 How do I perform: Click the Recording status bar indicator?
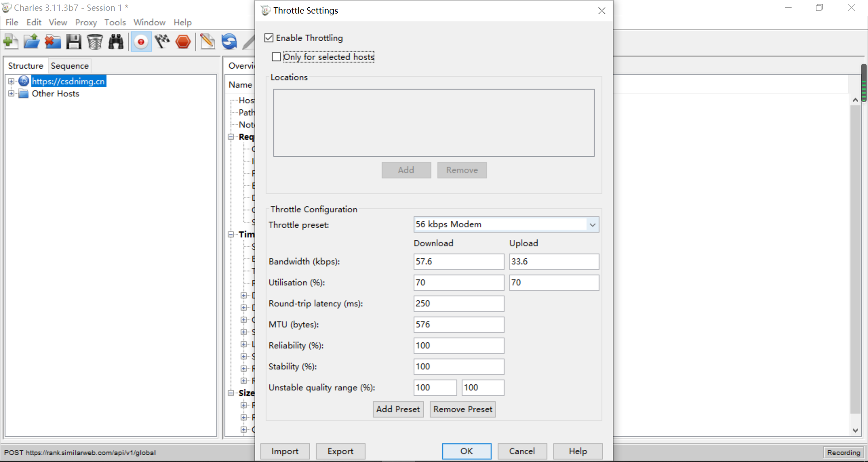coord(844,453)
